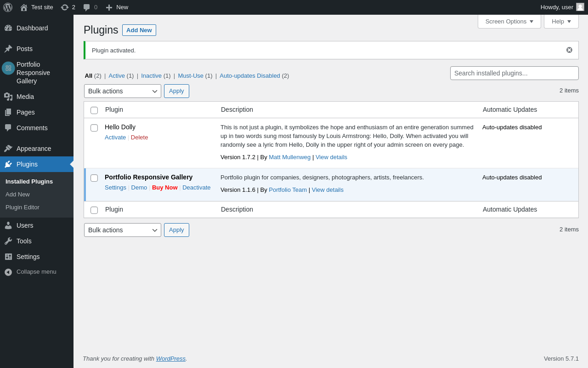Viewport: 588px width, 368px height.
Task: Tick the Portfolio Responsive Gallery checkbox
Action: coord(94,178)
